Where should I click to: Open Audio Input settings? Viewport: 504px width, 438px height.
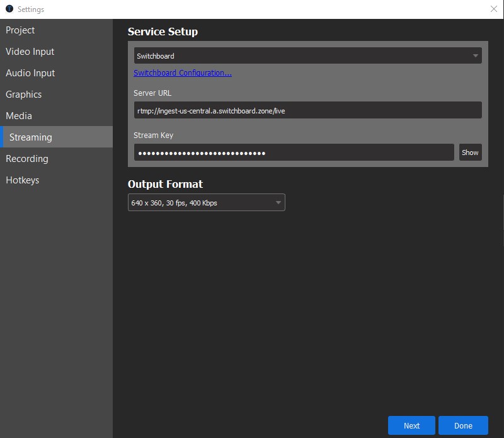point(30,72)
